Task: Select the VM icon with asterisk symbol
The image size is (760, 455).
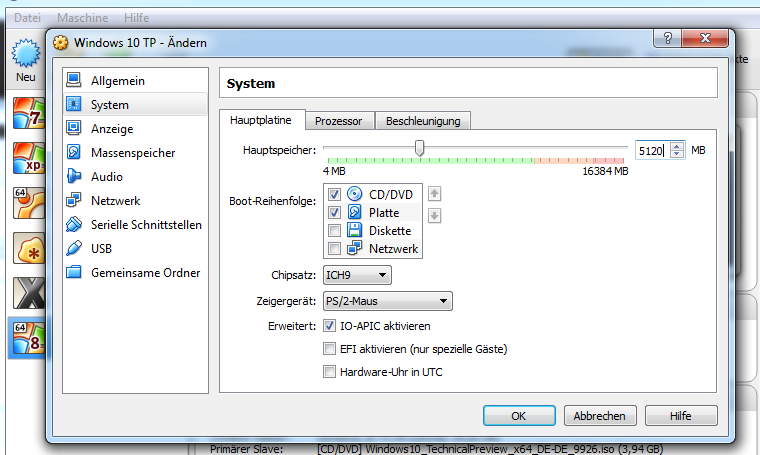Action: [29, 248]
